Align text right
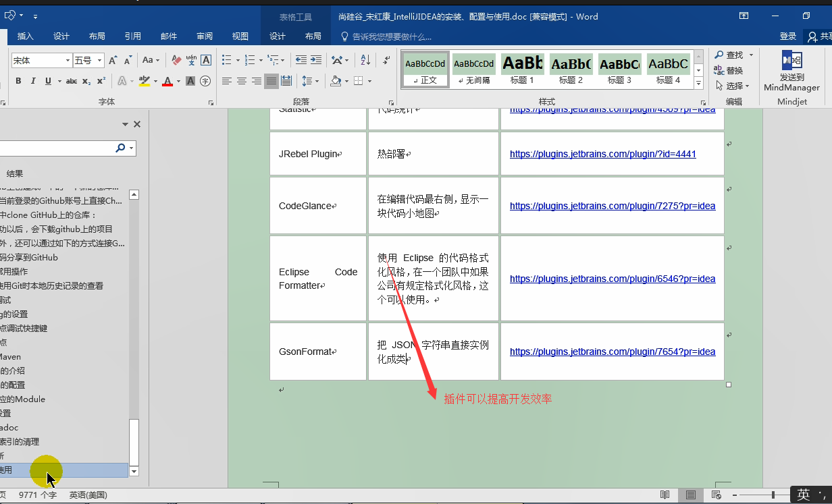Image resolution: width=832 pixels, height=504 pixels. click(257, 81)
